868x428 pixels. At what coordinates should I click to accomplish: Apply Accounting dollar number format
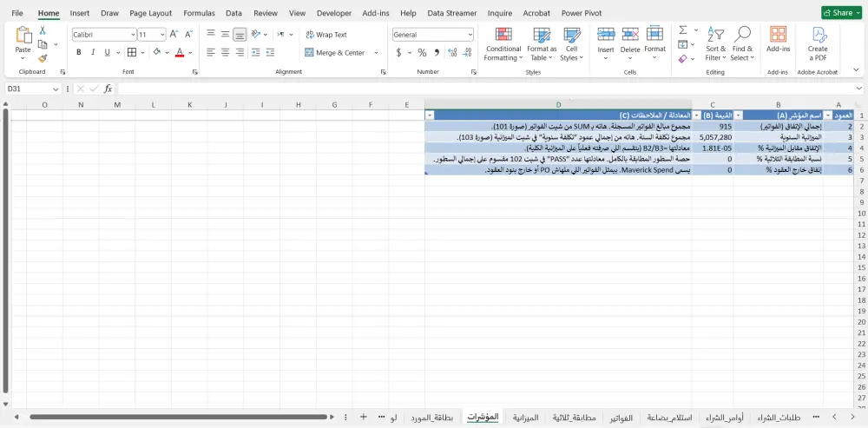point(398,53)
